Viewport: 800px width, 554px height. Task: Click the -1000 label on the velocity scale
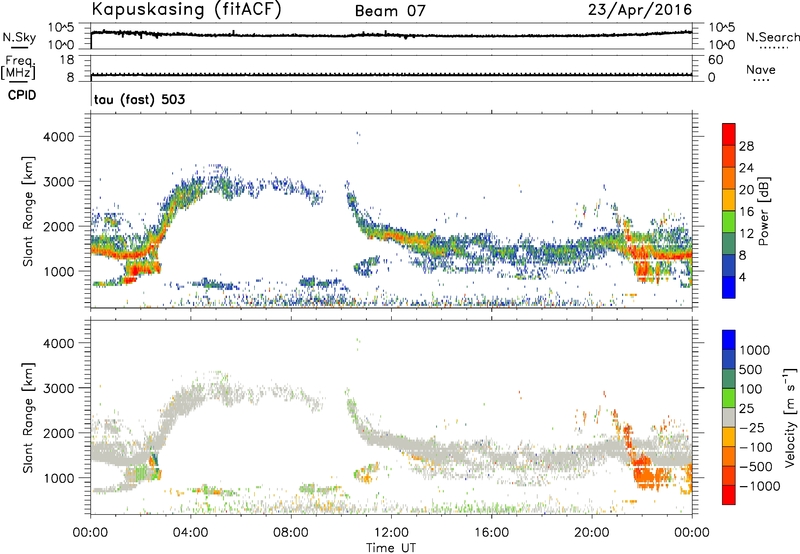(x=760, y=486)
